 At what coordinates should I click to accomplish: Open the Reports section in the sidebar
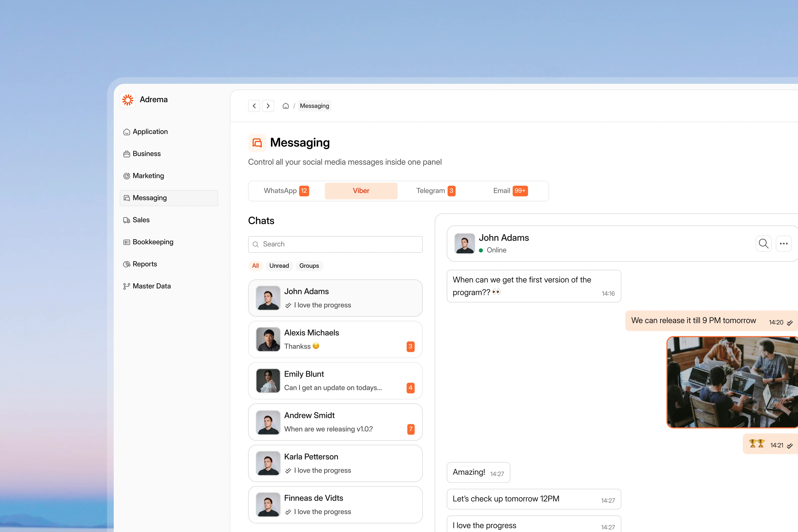click(145, 264)
